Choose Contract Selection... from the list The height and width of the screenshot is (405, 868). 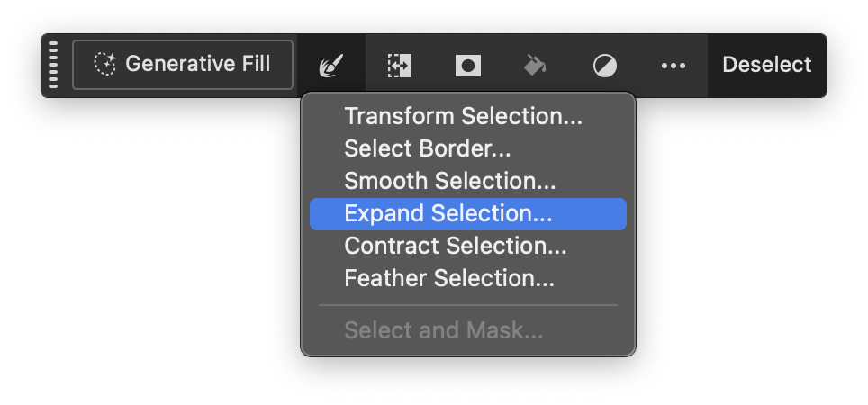click(455, 246)
